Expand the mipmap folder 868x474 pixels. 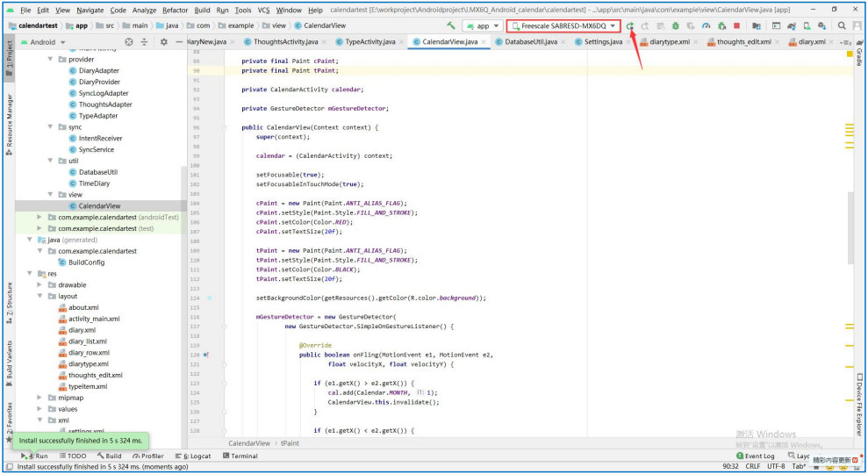(x=39, y=398)
